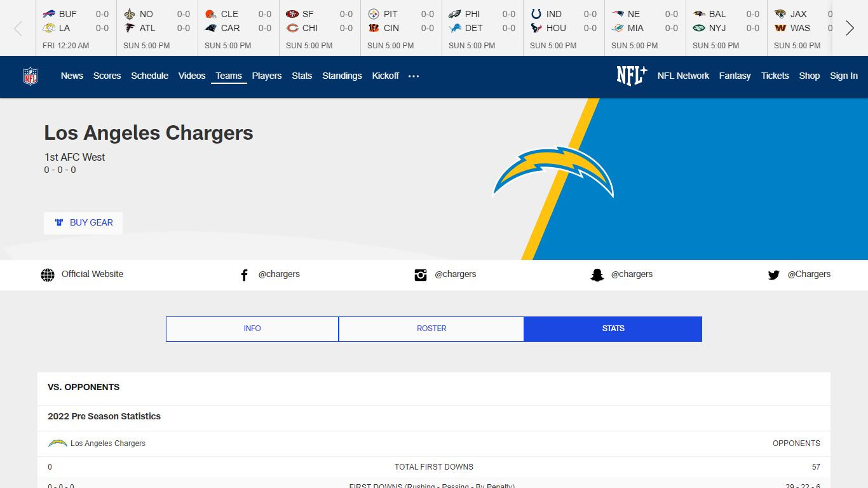Viewport: 868px width, 488px height.
Task: Expand more navigation with the ellipsis
Action: point(414,76)
